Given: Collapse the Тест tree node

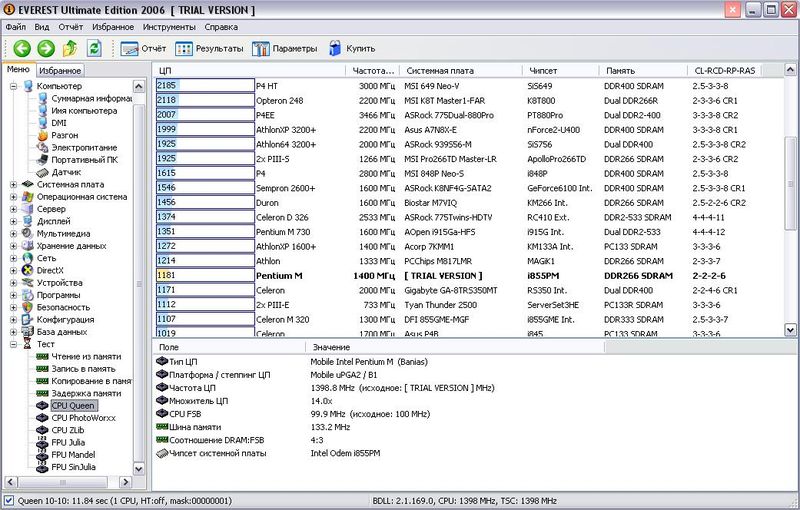Looking at the screenshot, I should [14, 344].
